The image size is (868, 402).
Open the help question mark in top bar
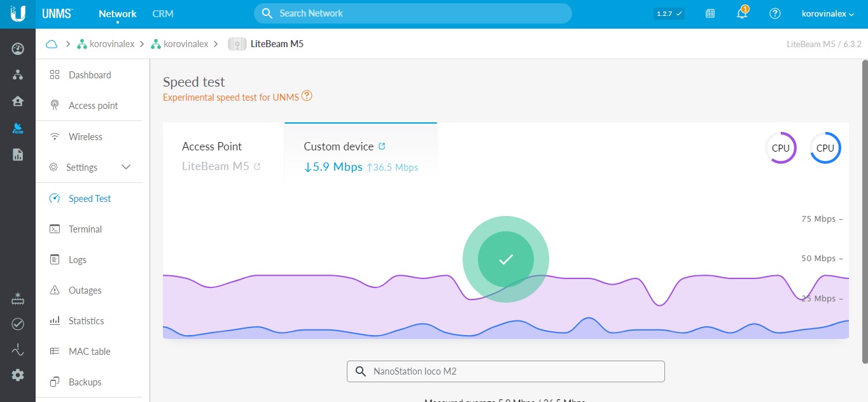click(775, 13)
